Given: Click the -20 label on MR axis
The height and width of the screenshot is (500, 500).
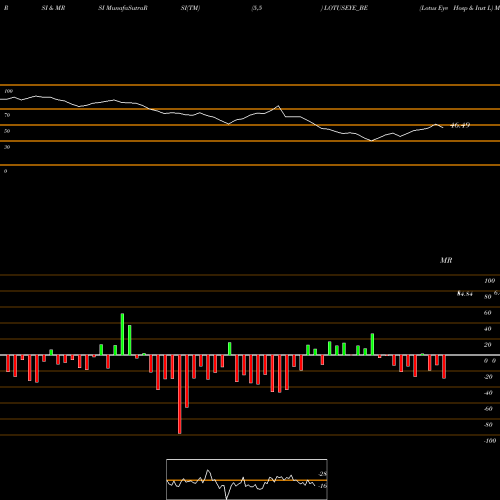Looking at the screenshot, I should 488,377.
